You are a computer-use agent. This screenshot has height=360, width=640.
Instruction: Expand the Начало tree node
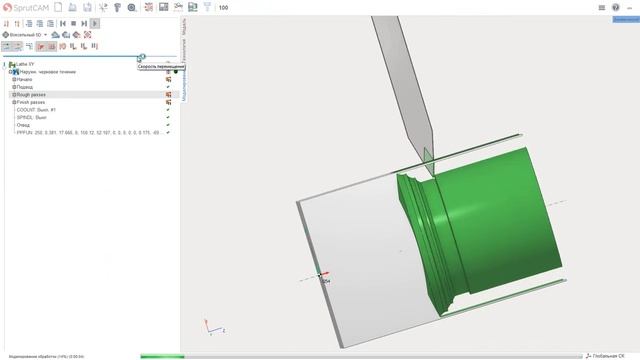pos(14,80)
